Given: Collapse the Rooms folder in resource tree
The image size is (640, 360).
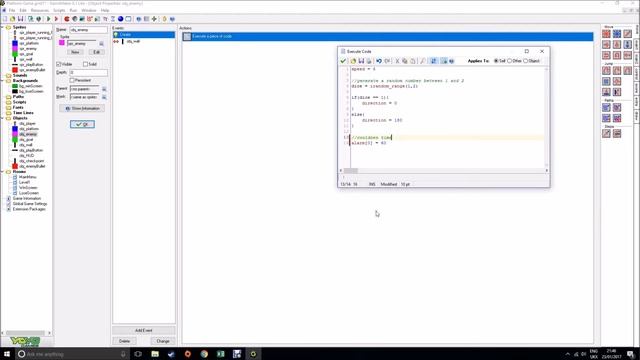Looking at the screenshot, I should 2,172.
